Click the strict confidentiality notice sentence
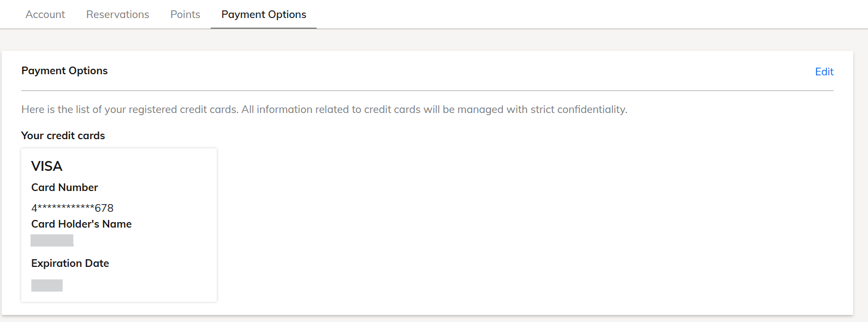The width and height of the screenshot is (868, 322). click(434, 110)
